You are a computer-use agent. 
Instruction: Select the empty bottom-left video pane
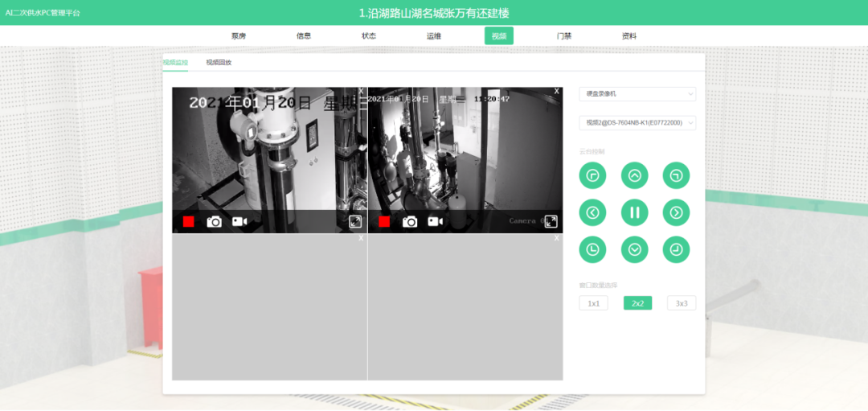(269, 310)
